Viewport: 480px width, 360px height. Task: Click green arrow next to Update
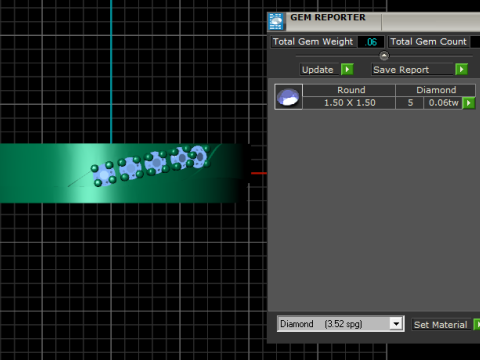(347, 69)
